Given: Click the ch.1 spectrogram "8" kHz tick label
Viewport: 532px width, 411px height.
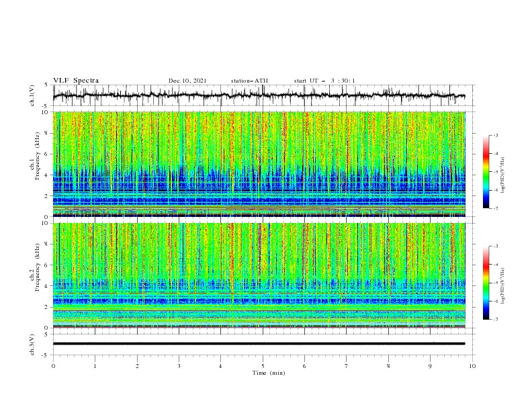Looking at the screenshot, I should click(47, 133).
